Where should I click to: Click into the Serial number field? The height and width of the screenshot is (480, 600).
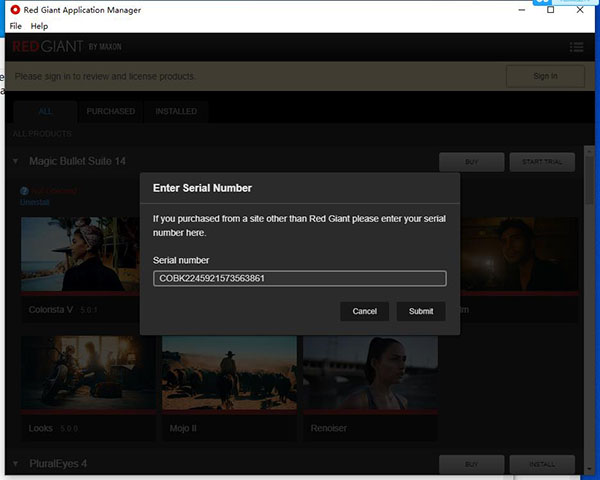[x=299, y=279]
